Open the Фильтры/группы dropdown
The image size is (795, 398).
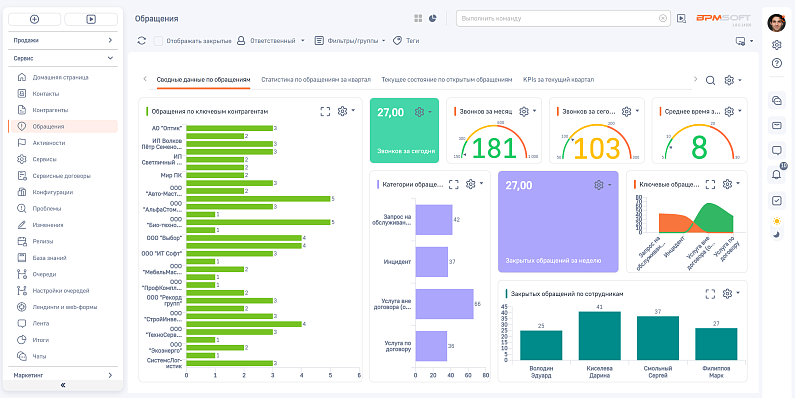[350, 41]
